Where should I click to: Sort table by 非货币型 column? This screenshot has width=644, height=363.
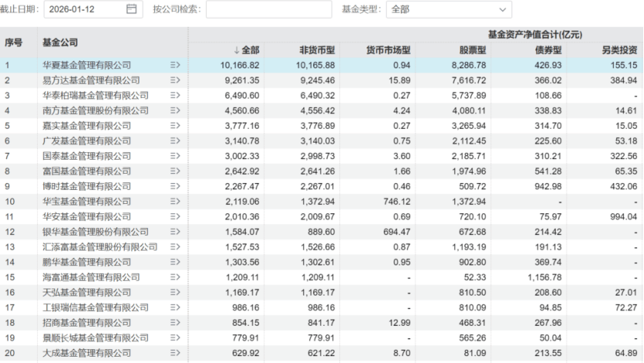tap(317, 50)
